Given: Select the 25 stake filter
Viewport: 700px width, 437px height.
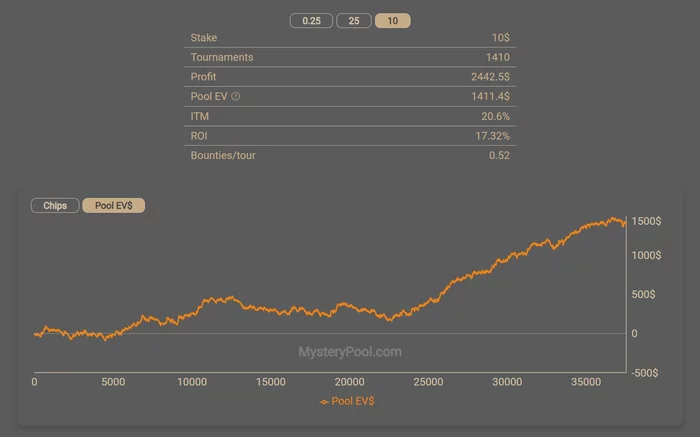Looking at the screenshot, I should [354, 21].
